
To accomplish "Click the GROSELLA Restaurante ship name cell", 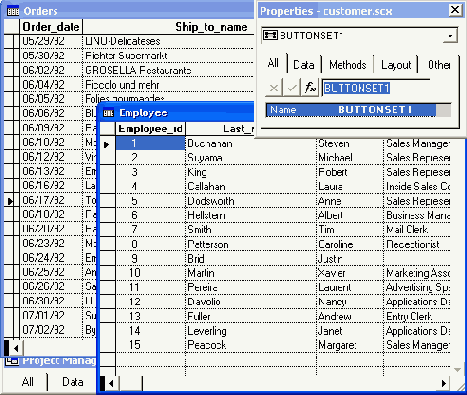I will [x=168, y=70].
